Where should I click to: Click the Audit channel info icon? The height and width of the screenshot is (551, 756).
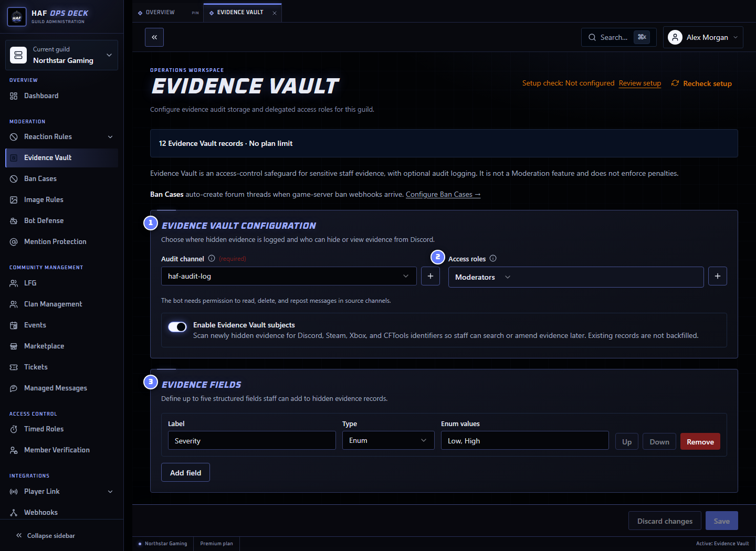point(212,258)
